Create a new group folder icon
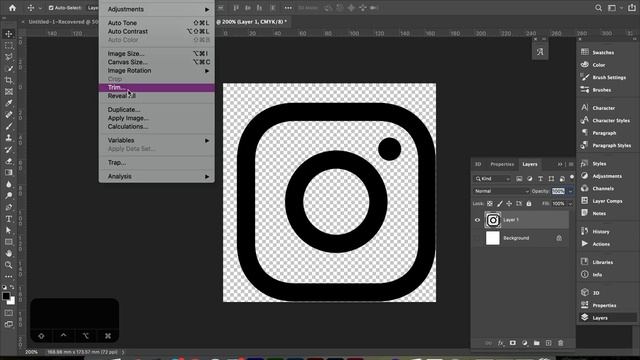 [537, 343]
